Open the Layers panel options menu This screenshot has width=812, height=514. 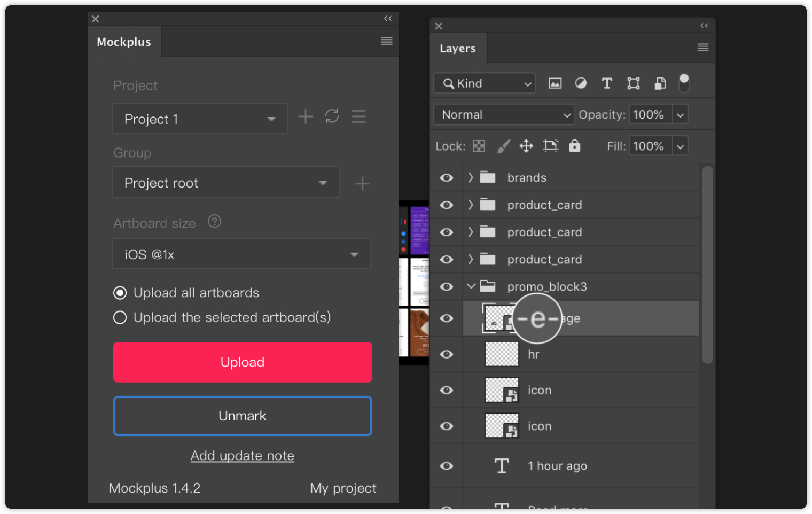click(703, 48)
